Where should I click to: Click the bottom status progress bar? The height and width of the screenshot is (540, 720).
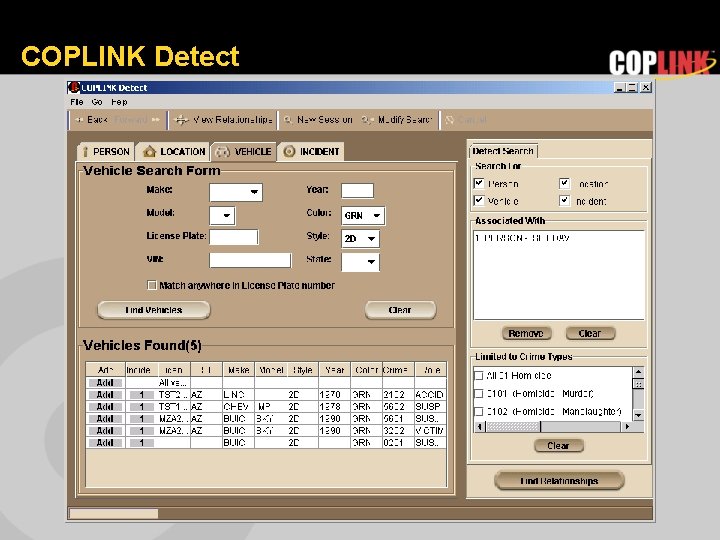click(113, 514)
